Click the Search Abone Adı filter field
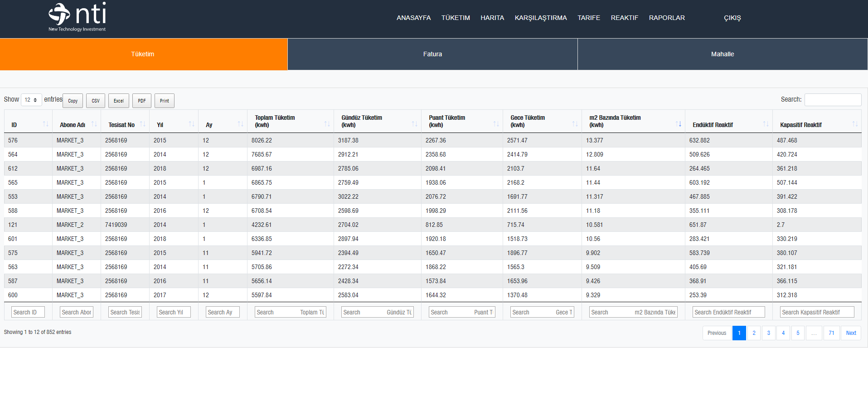 [77, 312]
